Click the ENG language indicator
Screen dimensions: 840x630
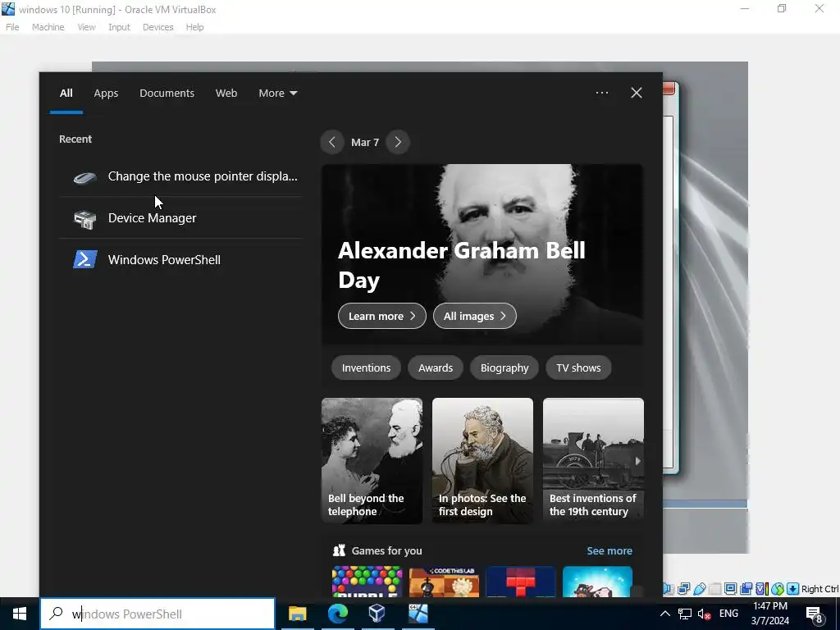pyautogui.click(x=728, y=614)
